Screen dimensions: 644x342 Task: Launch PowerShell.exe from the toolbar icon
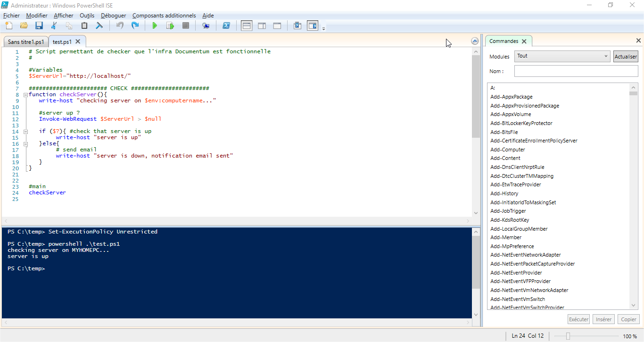pyautogui.click(x=226, y=25)
